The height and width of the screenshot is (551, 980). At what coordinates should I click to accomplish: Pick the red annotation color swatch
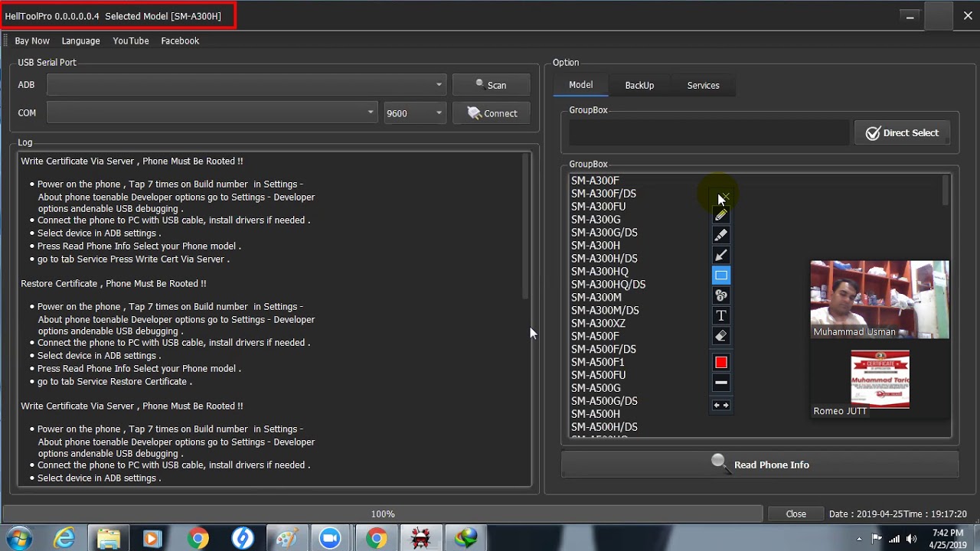[x=721, y=362]
